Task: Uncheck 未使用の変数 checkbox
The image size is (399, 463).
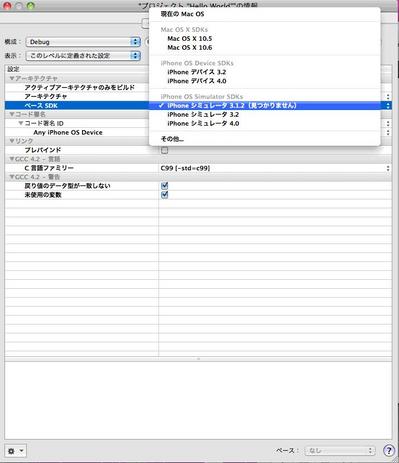Action: (164, 195)
